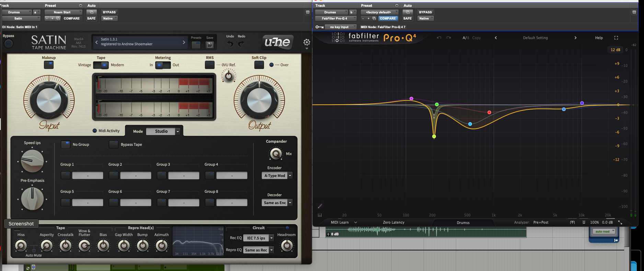
Task: Click Group 1 name field
Action: pos(88,175)
